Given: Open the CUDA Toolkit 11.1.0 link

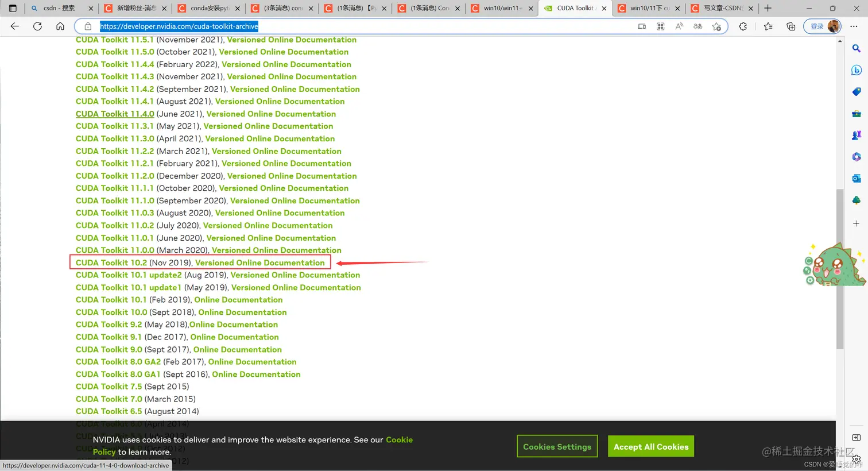Looking at the screenshot, I should [x=115, y=200].
